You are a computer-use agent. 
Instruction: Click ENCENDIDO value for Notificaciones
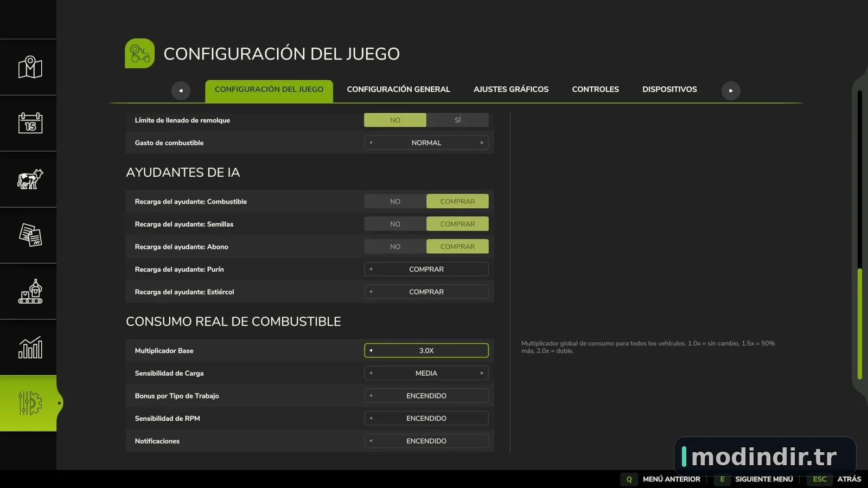tap(426, 441)
